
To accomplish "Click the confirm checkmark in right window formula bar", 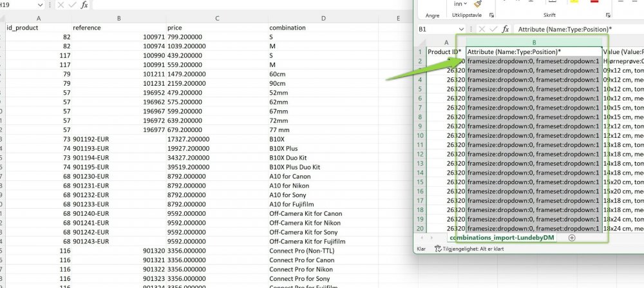I will (x=494, y=29).
